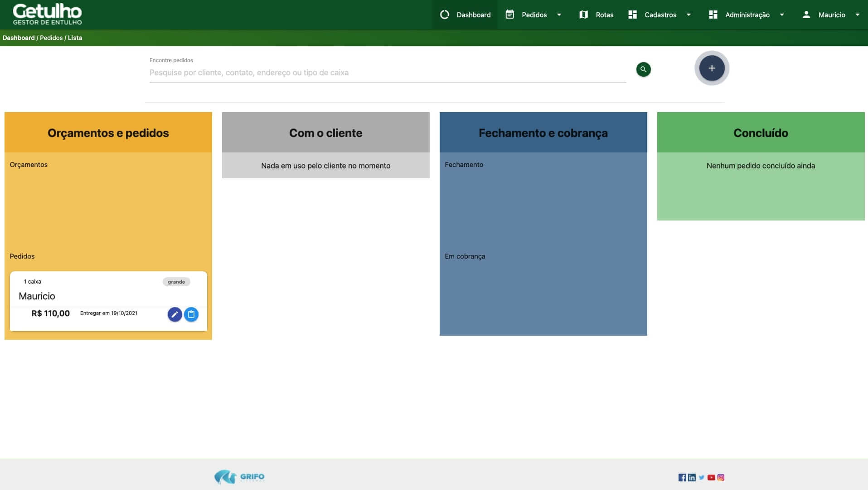
Task: Click the Concluído column header
Action: click(761, 132)
